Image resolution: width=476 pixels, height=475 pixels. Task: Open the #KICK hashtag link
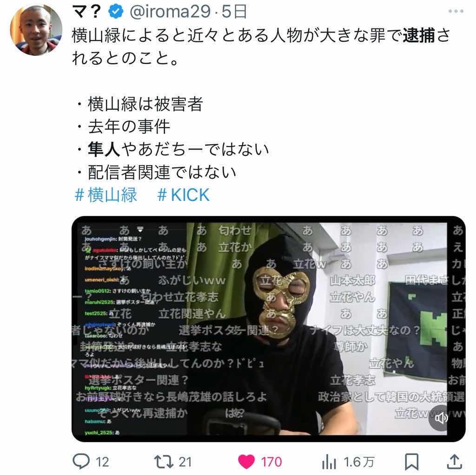(x=183, y=194)
